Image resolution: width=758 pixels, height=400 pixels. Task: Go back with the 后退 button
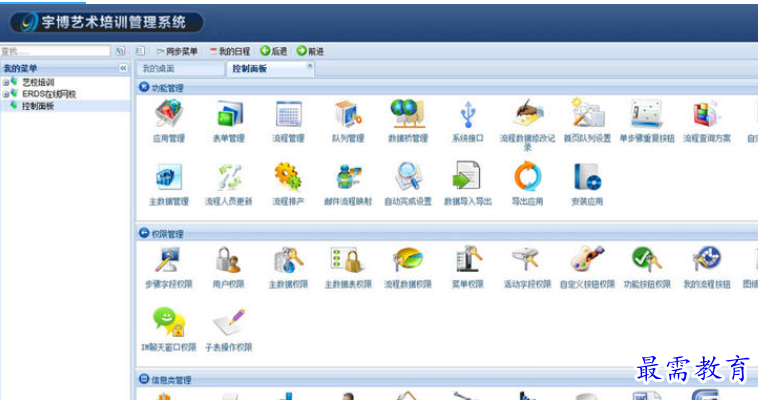coord(274,51)
